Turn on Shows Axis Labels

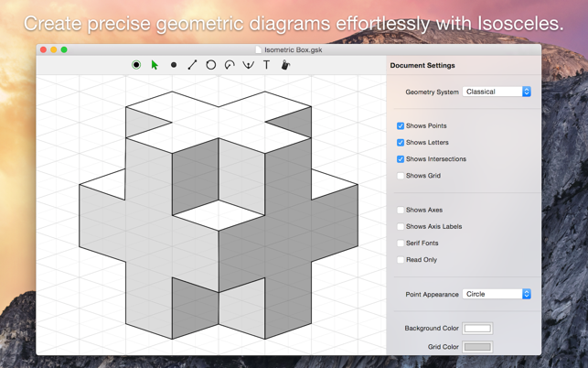pyautogui.click(x=401, y=226)
